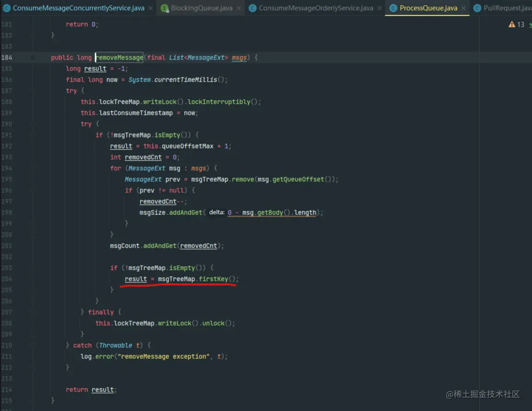Image resolution: width=532 pixels, height=411 pixels.
Task: Click the class icon on ProcessQueue.java tab
Action: pos(393,8)
